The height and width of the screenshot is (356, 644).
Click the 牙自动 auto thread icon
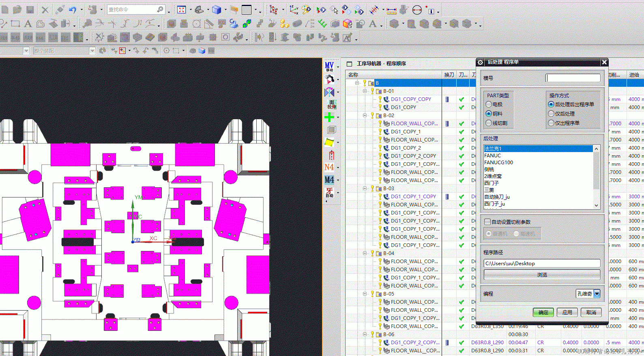[329, 193]
